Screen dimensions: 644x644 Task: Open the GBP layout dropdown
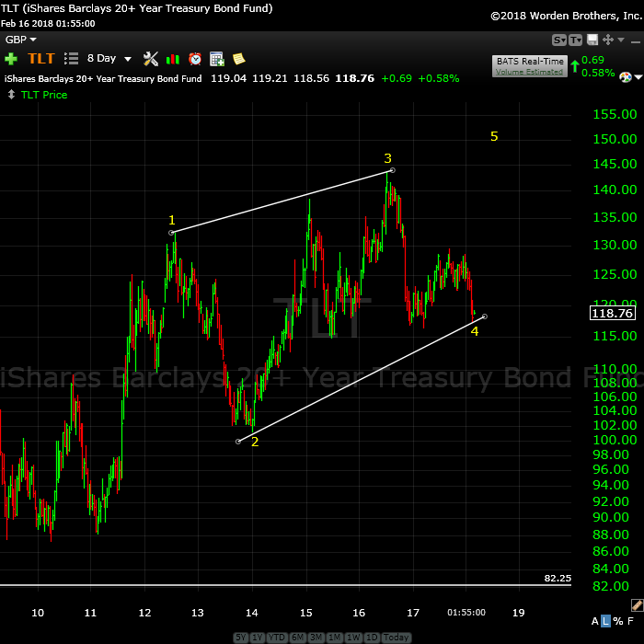coord(20,40)
